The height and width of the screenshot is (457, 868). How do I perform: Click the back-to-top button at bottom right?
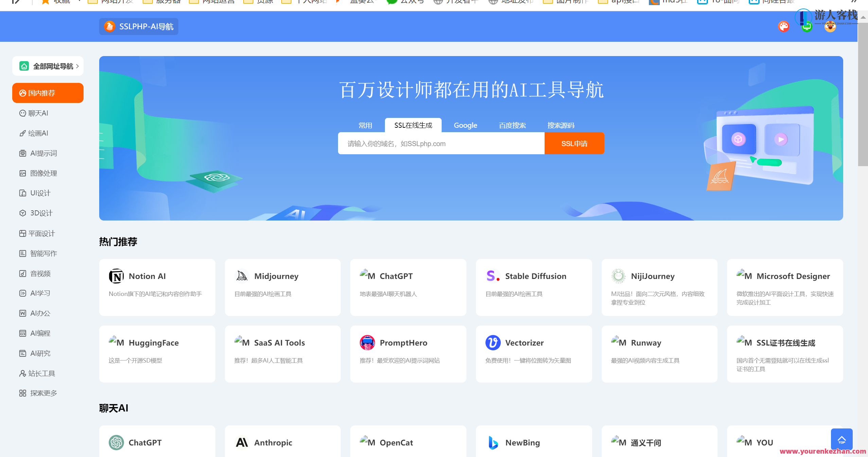click(842, 439)
